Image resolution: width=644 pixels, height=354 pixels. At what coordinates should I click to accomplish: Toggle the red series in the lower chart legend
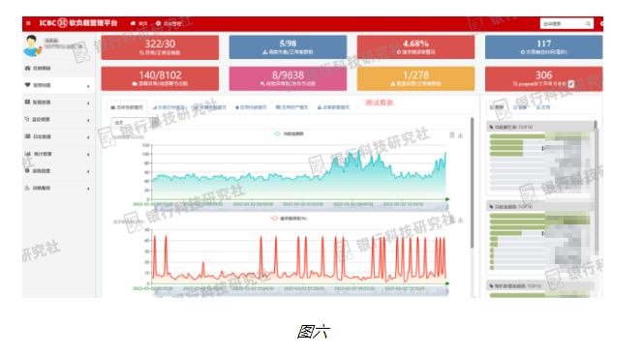tap(289, 219)
